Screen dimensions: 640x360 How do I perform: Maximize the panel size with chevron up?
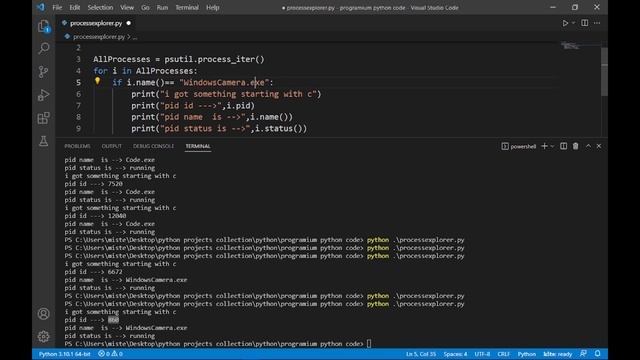[588, 146]
